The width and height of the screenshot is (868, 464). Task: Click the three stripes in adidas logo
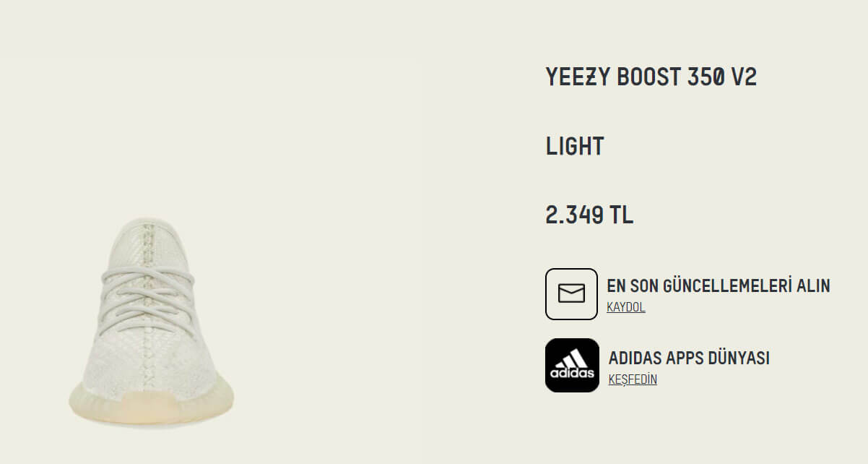click(x=573, y=358)
